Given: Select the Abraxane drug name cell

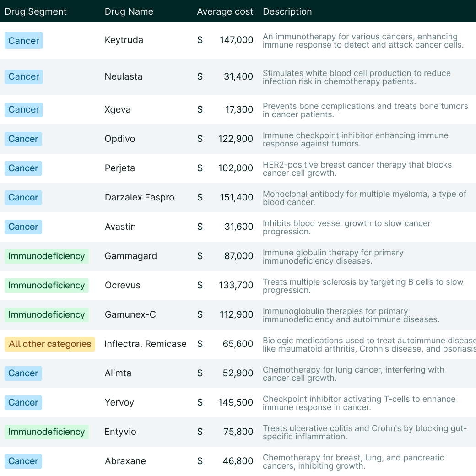Looking at the screenshot, I should point(125,461).
